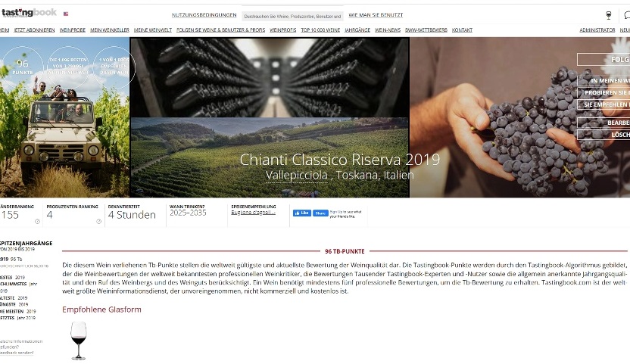The height and width of the screenshot is (364, 630).
Task: Click the tastingbook logo
Action: (x=29, y=12)
